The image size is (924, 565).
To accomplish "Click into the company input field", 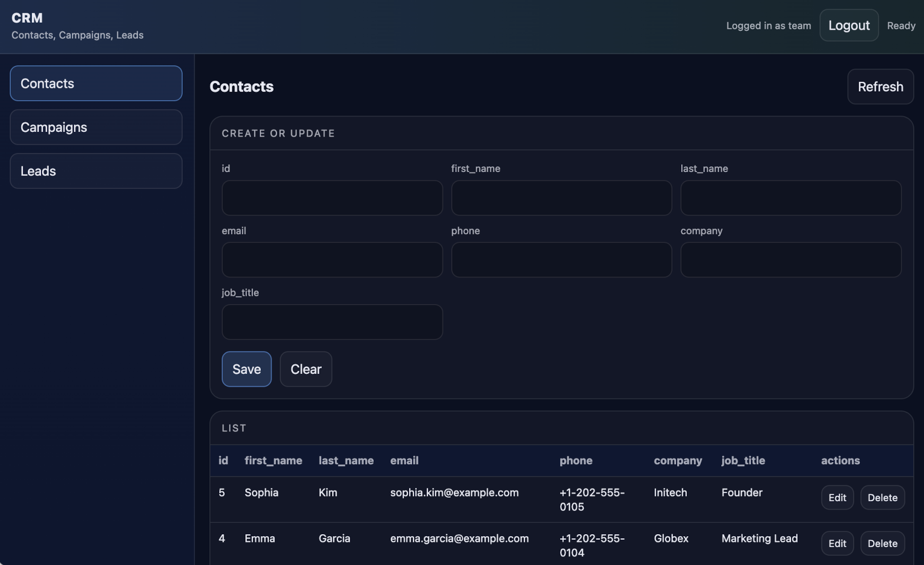I will (x=790, y=260).
